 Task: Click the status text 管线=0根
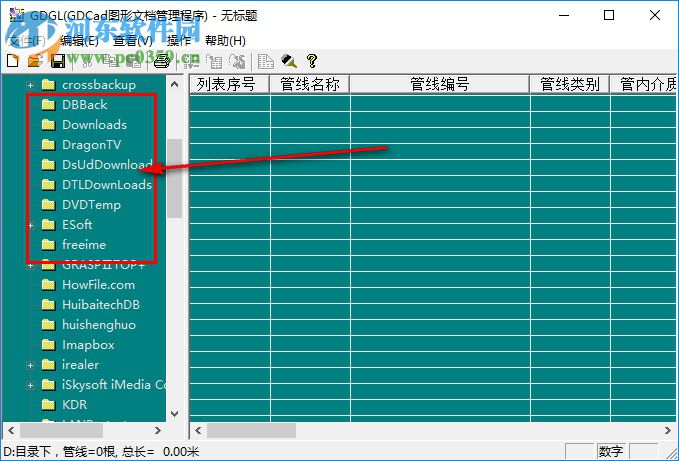click(x=89, y=452)
